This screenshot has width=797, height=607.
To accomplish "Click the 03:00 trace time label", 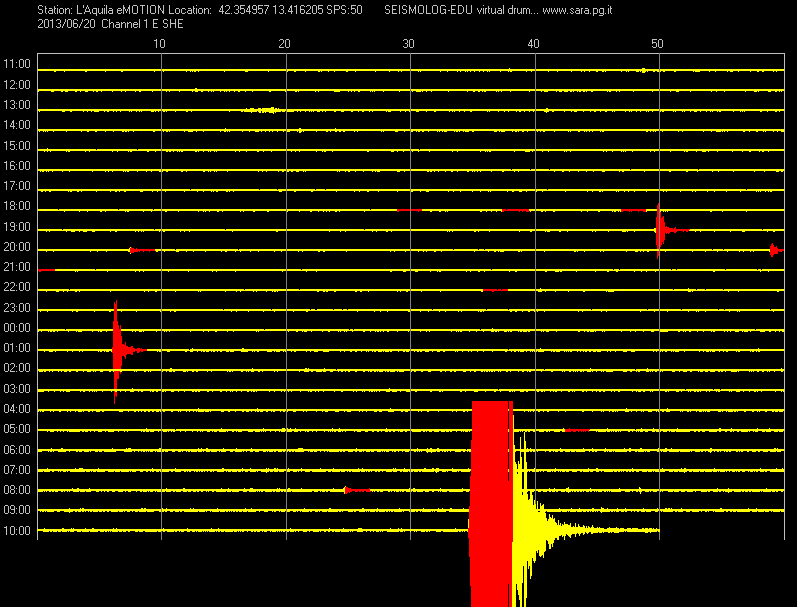I will tap(17, 389).
